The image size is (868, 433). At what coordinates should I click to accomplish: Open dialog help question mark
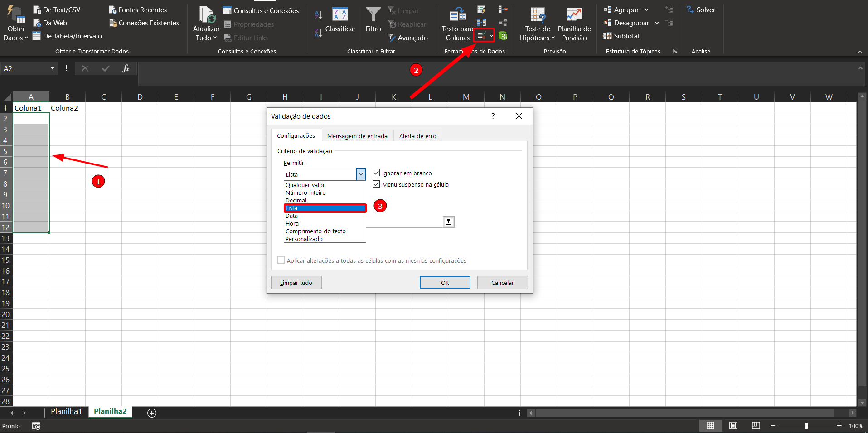point(493,116)
